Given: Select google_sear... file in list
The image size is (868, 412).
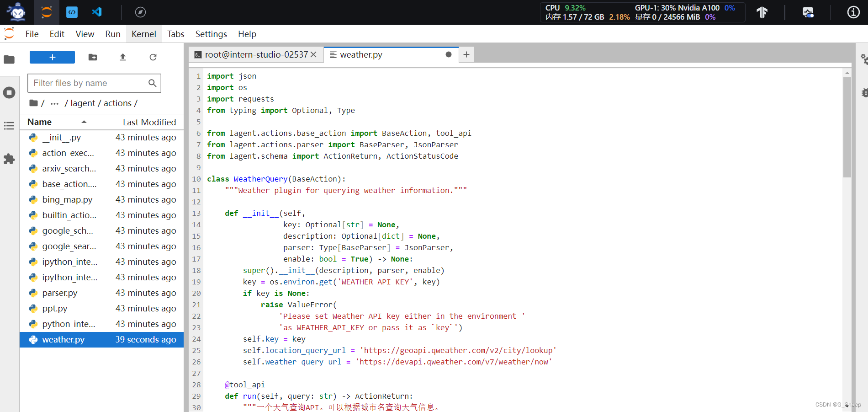Looking at the screenshot, I should tap(101, 246).
